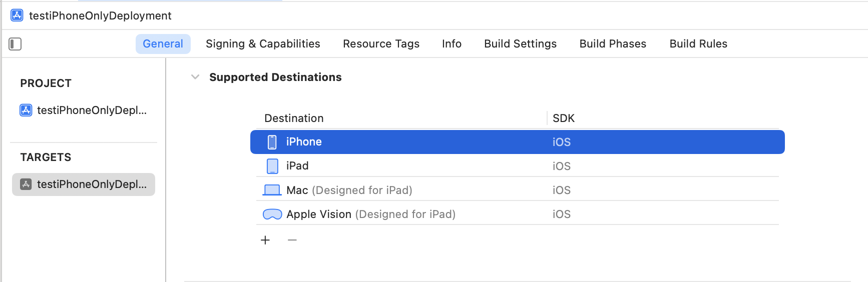Open Signing & Capabilities tab
This screenshot has height=282, width=868.
tap(263, 44)
